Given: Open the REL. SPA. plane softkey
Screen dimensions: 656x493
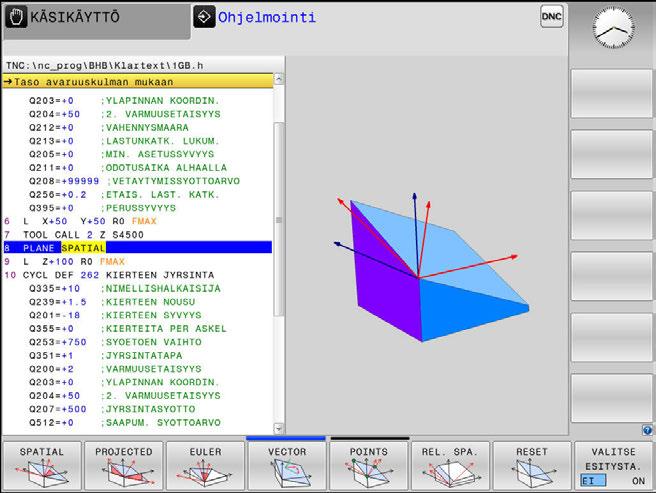Looking at the screenshot, I should coord(450,466).
